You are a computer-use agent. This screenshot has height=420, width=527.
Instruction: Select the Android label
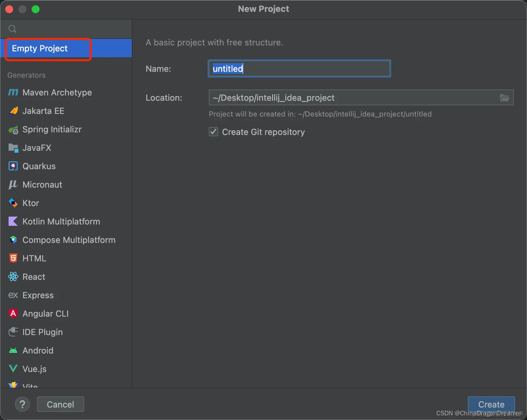[38, 351]
